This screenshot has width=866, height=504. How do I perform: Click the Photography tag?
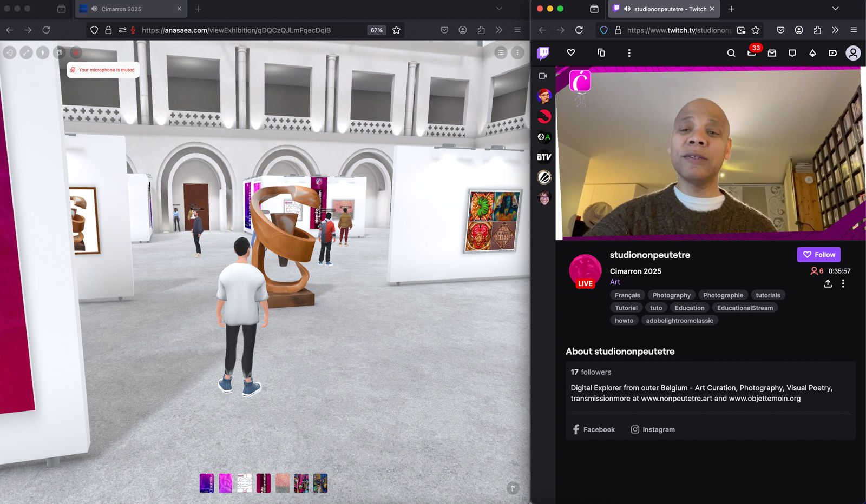tap(671, 295)
